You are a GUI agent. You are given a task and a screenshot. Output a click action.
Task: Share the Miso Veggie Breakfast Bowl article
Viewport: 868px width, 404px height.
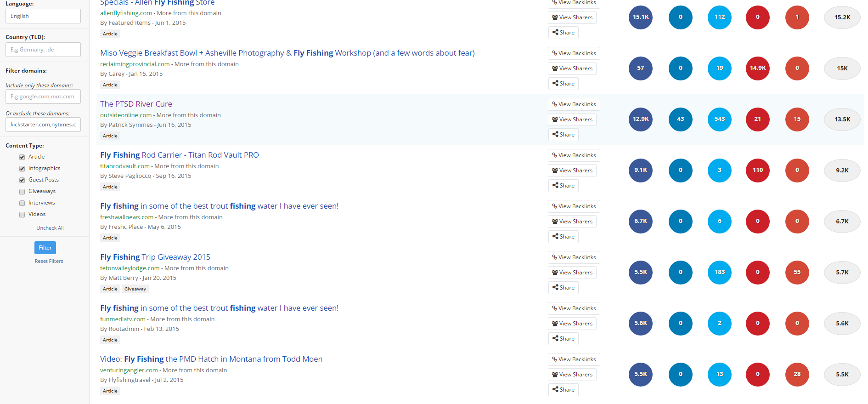[564, 84]
